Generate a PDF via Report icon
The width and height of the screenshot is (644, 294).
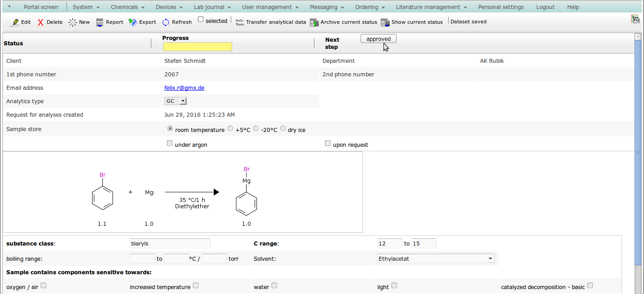pyautogui.click(x=100, y=22)
